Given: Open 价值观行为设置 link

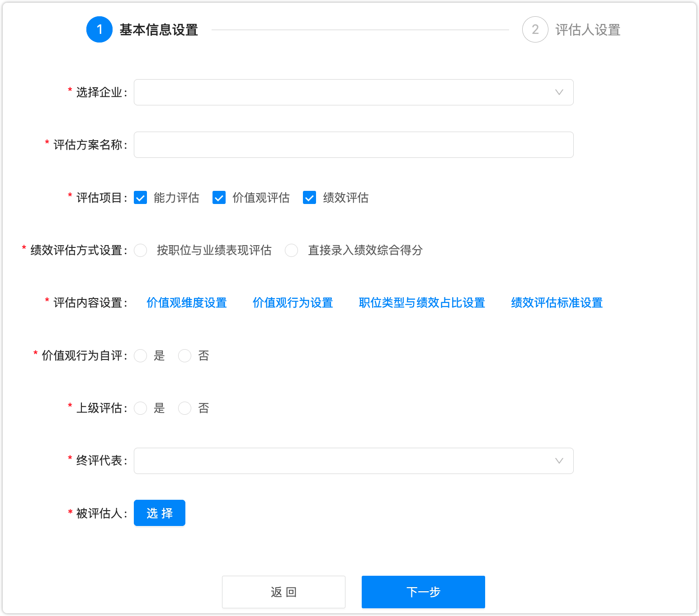Looking at the screenshot, I should pyautogui.click(x=293, y=303).
